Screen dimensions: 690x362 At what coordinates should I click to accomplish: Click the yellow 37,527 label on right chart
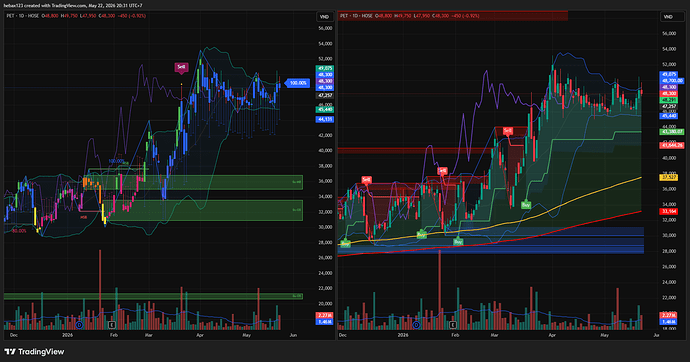point(669,177)
